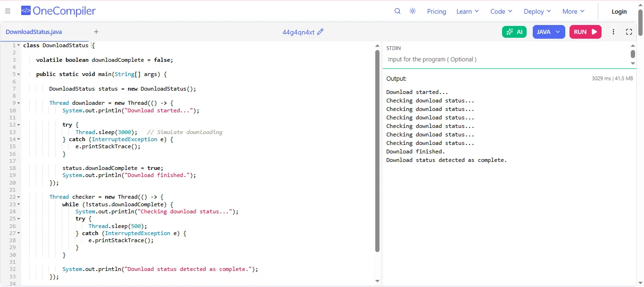Click the 44g4qn4xt code name

tap(298, 32)
